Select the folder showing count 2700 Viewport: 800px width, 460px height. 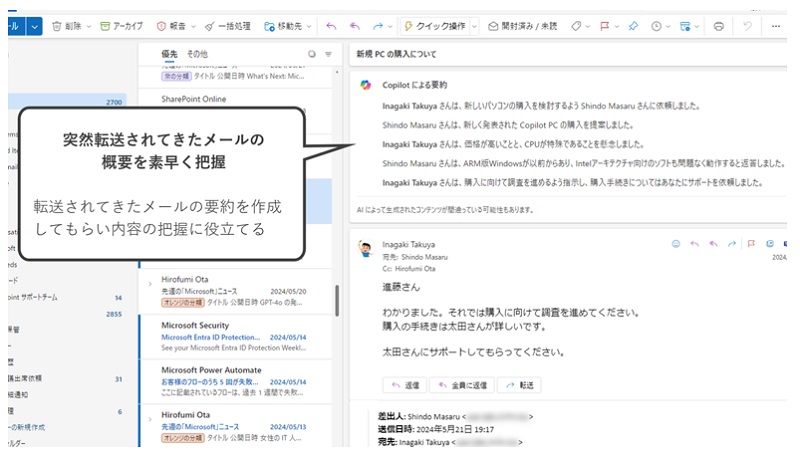click(x=67, y=102)
